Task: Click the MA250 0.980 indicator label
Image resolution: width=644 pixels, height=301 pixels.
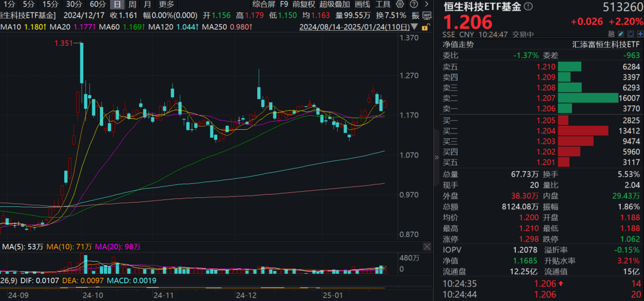Action: (x=227, y=27)
